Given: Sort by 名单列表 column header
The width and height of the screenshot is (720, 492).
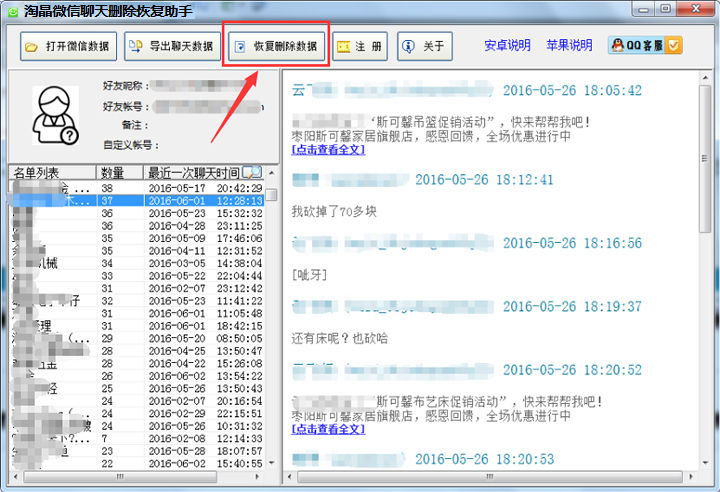Looking at the screenshot, I should click(52, 173).
